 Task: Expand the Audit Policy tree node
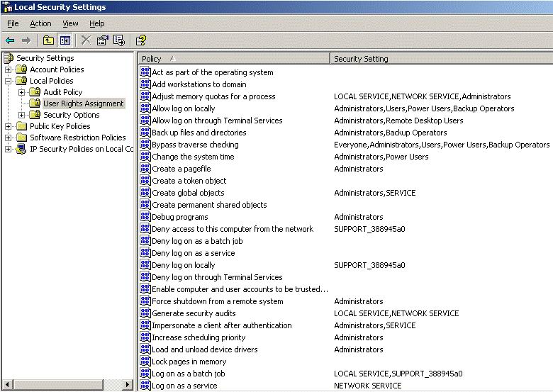pyautogui.click(x=21, y=92)
